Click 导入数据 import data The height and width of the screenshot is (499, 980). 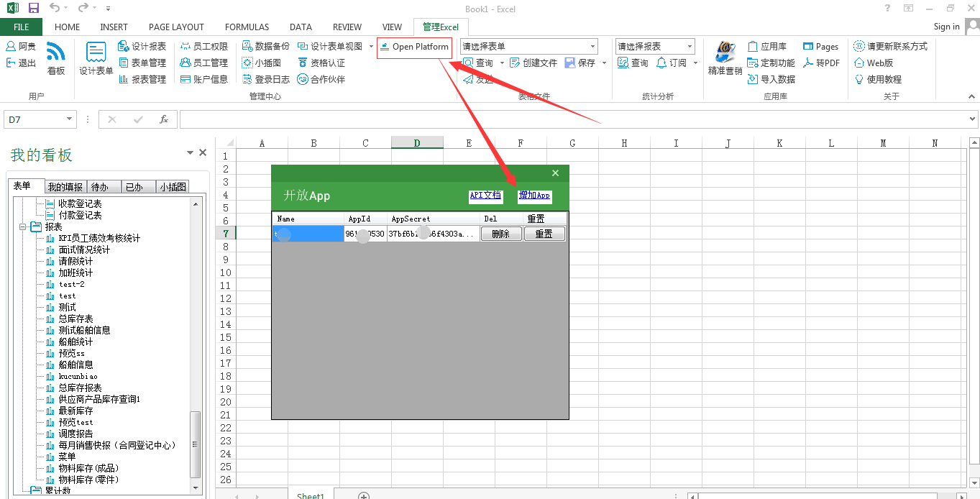[x=771, y=79]
